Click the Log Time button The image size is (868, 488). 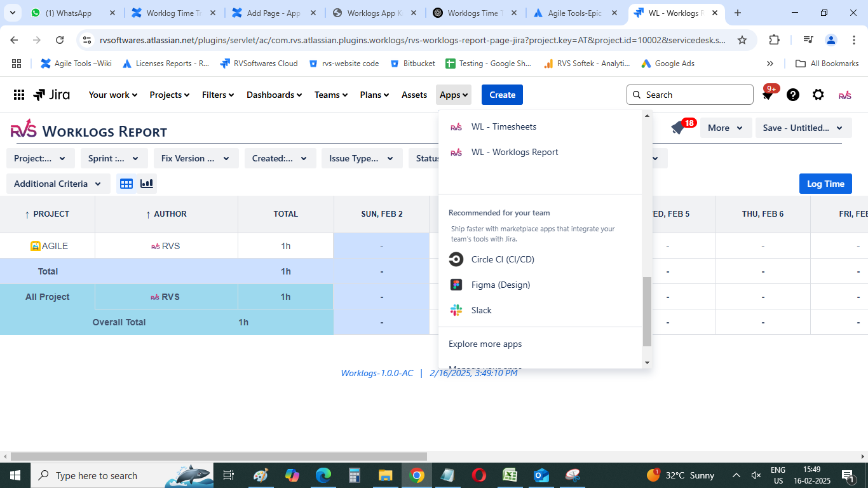tap(825, 184)
